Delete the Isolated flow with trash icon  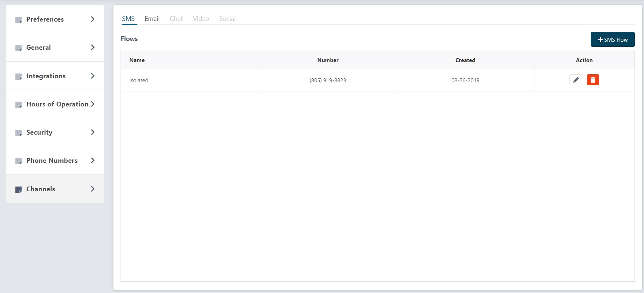point(593,80)
